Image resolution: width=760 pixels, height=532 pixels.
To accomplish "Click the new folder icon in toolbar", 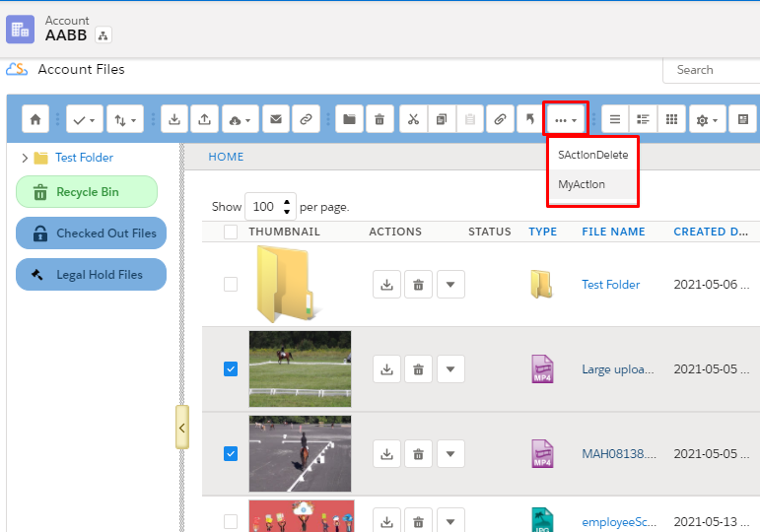I will [x=349, y=119].
